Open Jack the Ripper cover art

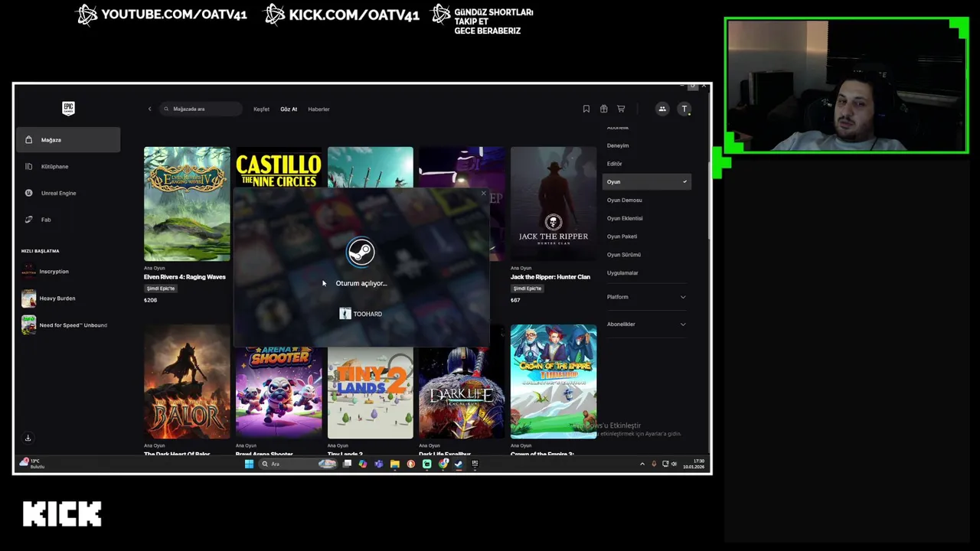[x=554, y=204]
